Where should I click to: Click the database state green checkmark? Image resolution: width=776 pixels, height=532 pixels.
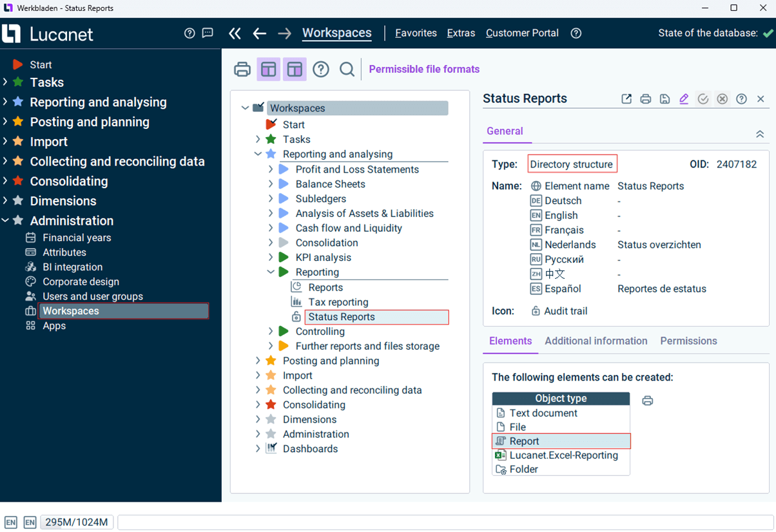click(x=768, y=33)
